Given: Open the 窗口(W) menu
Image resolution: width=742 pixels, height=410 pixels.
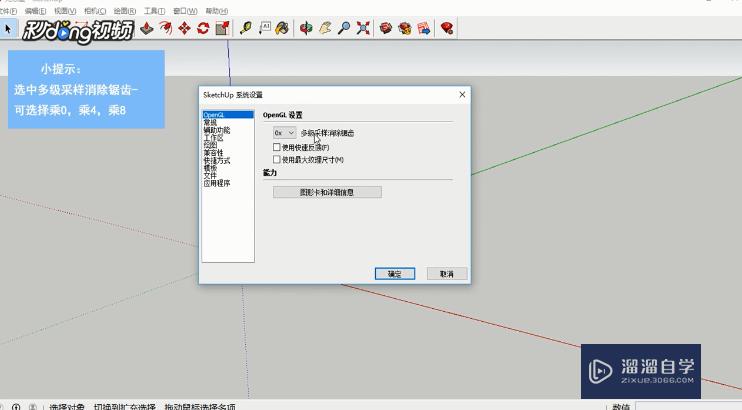Looking at the screenshot, I should pos(185,10).
